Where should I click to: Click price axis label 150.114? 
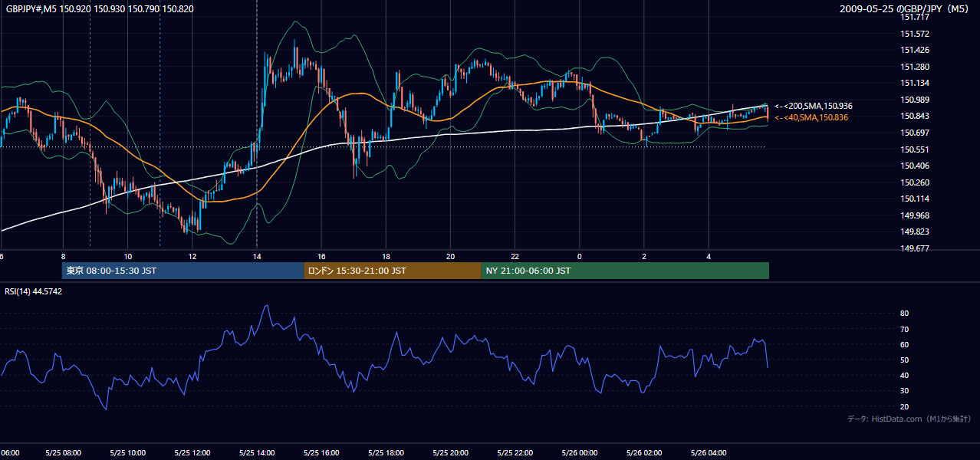916,199
